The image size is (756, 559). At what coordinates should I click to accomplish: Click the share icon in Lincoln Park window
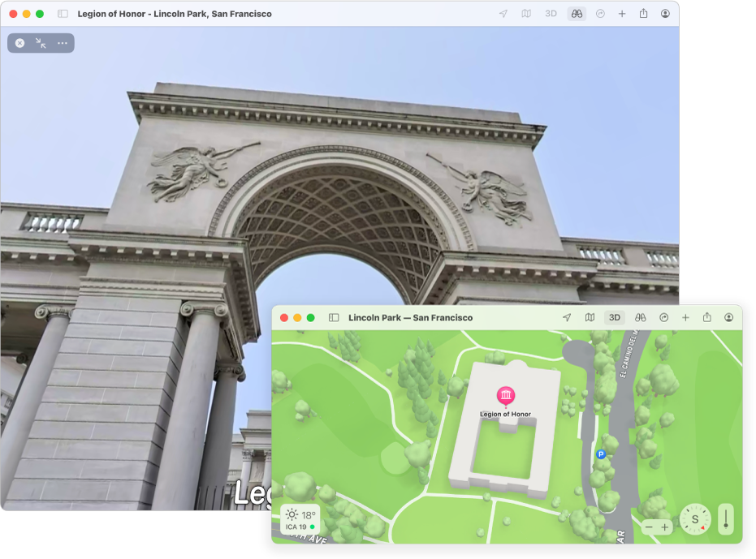(x=707, y=317)
